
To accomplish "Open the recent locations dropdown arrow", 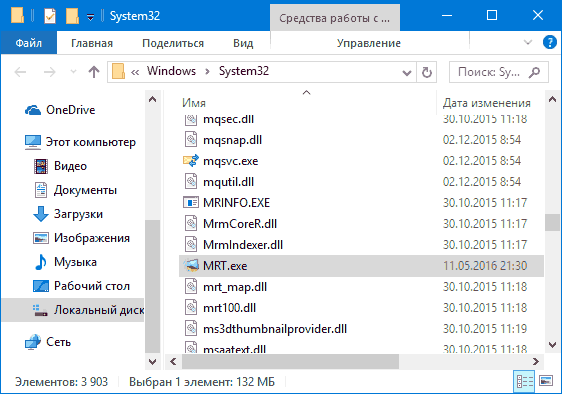I will 73,72.
